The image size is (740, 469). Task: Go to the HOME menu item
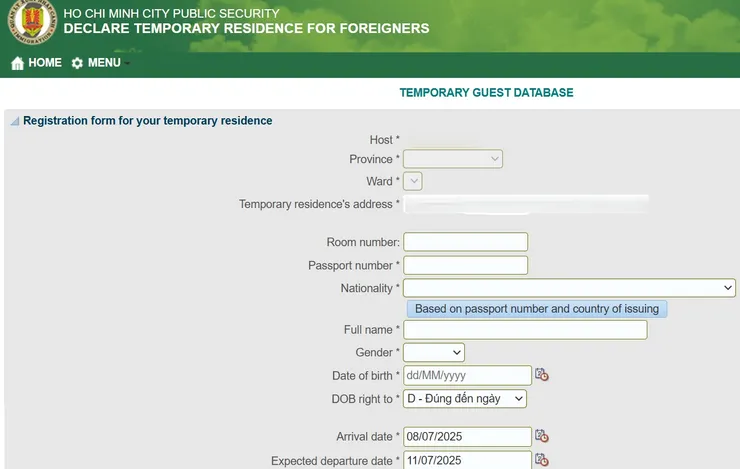[x=44, y=63]
